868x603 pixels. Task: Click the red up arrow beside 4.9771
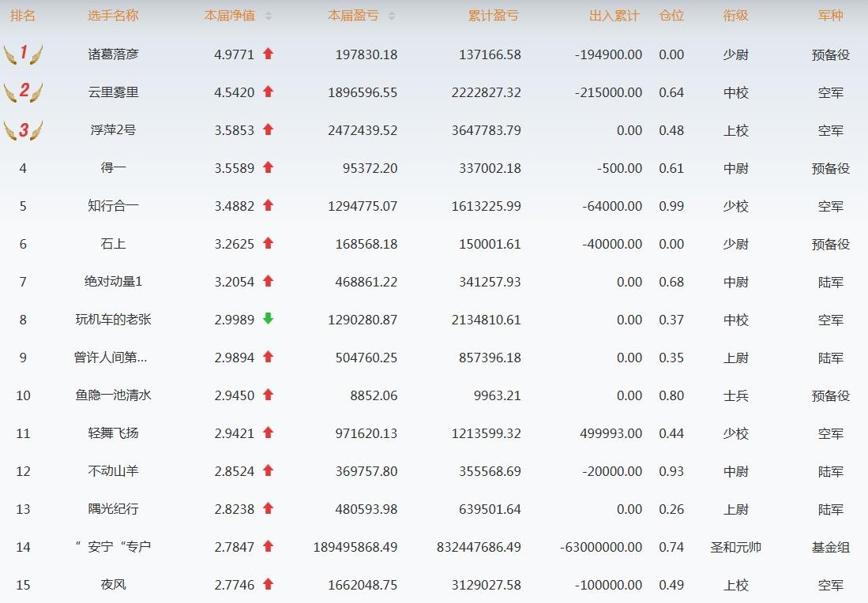point(268,54)
